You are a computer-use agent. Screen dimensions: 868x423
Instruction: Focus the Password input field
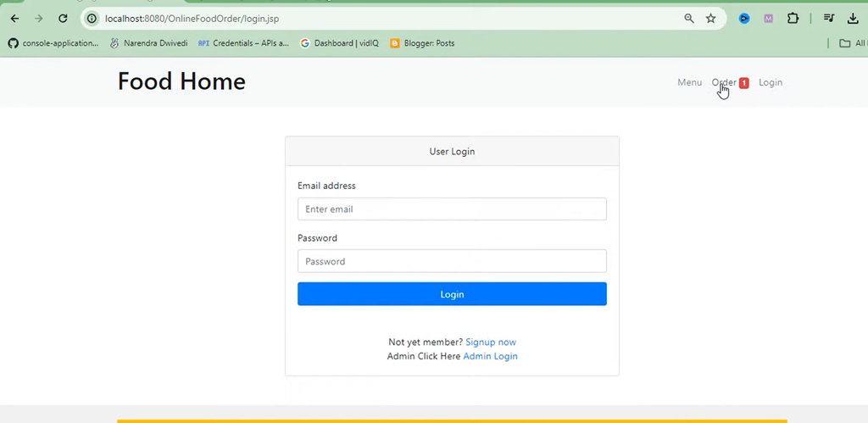(x=453, y=261)
